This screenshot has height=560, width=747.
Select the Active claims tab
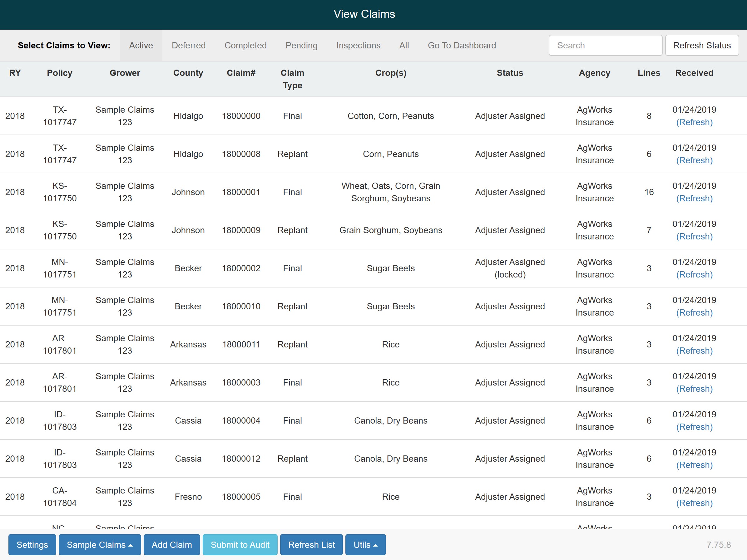pos(141,45)
